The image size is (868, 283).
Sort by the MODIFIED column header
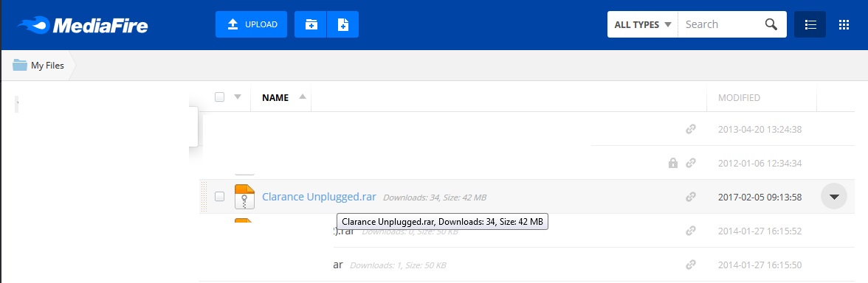click(x=739, y=98)
